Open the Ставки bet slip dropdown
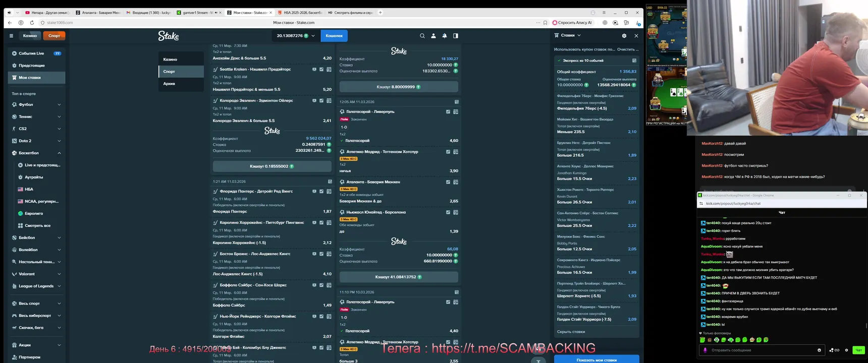Viewport: 868px width, 363px height. click(x=568, y=35)
